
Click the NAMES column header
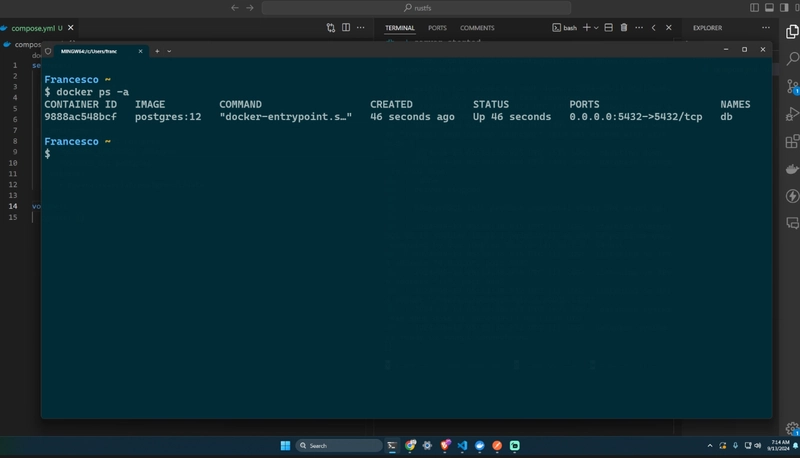(735, 105)
